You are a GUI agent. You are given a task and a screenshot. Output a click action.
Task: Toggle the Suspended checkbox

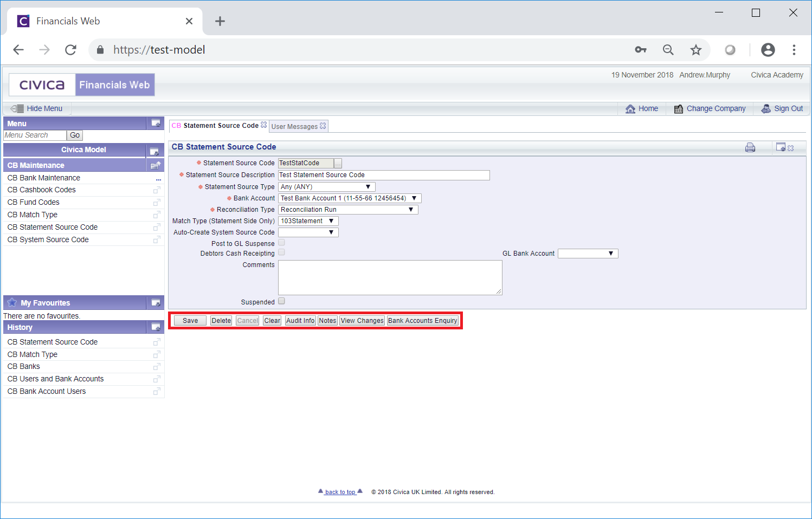click(281, 301)
